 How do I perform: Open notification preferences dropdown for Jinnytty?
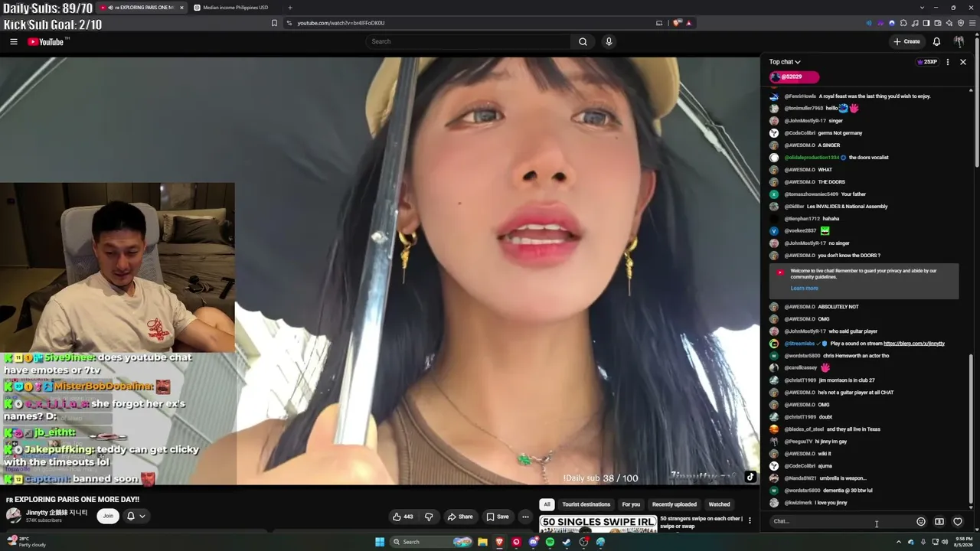pos(136,516)
